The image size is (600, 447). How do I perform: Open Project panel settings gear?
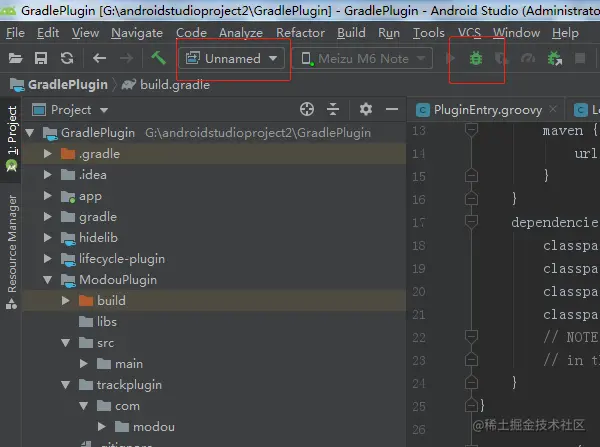click(x=365, y=109)
